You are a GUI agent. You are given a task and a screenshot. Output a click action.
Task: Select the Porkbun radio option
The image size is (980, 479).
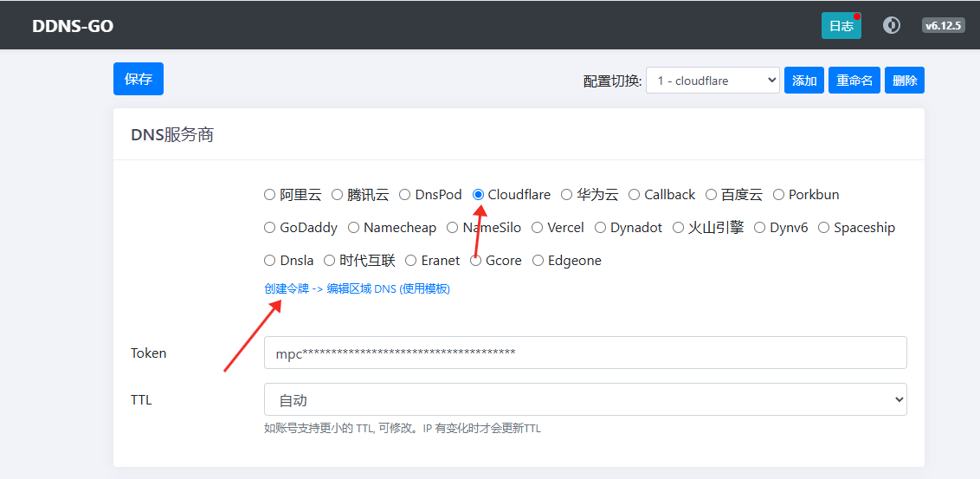click(778, 195)
